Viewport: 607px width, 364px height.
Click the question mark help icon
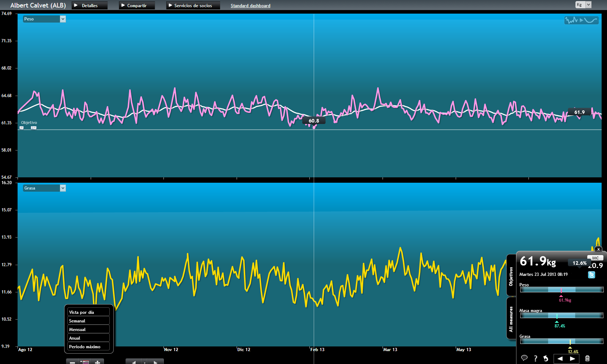(535, 358)
